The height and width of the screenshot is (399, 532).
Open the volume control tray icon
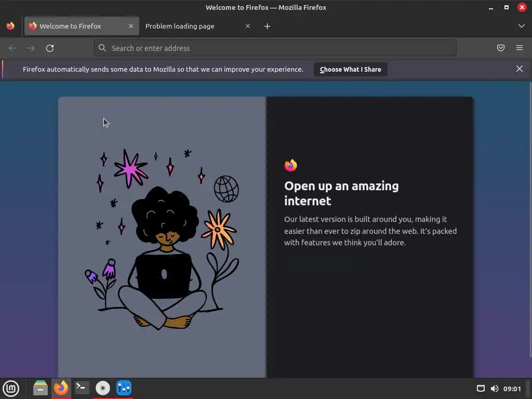(x=495, y=389)
